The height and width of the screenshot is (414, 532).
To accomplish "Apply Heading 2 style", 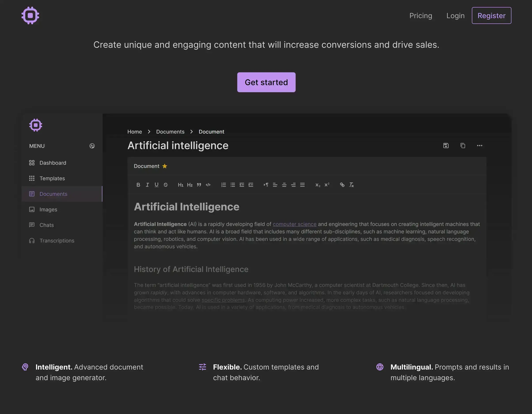I will pyautogui.click(x=190, y=185).
